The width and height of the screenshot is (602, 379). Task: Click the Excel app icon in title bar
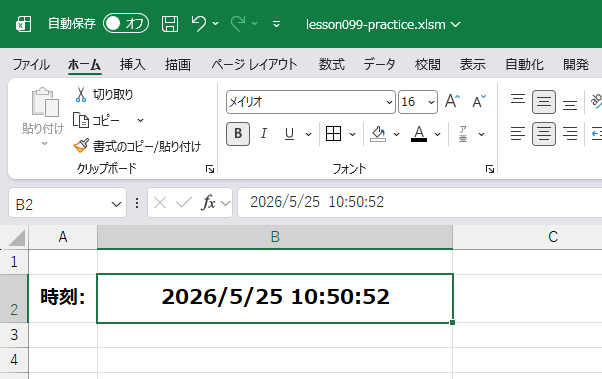click(x=23, y=24)
